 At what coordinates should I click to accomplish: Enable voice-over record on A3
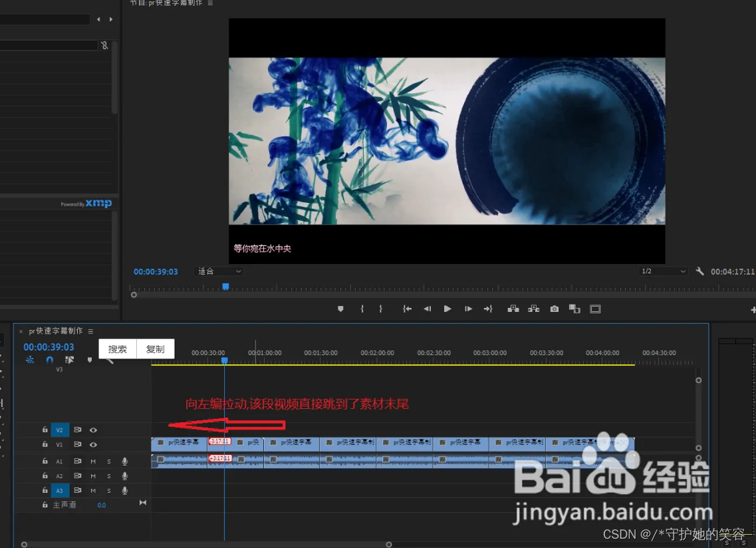tap(125, 490)
